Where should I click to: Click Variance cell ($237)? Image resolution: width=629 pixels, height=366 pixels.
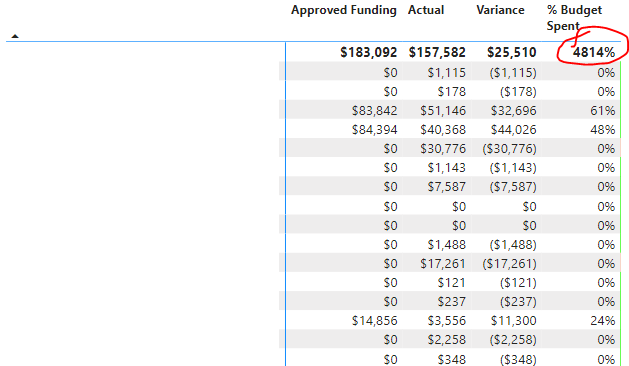pyautogui.click(x=518, y=301)
